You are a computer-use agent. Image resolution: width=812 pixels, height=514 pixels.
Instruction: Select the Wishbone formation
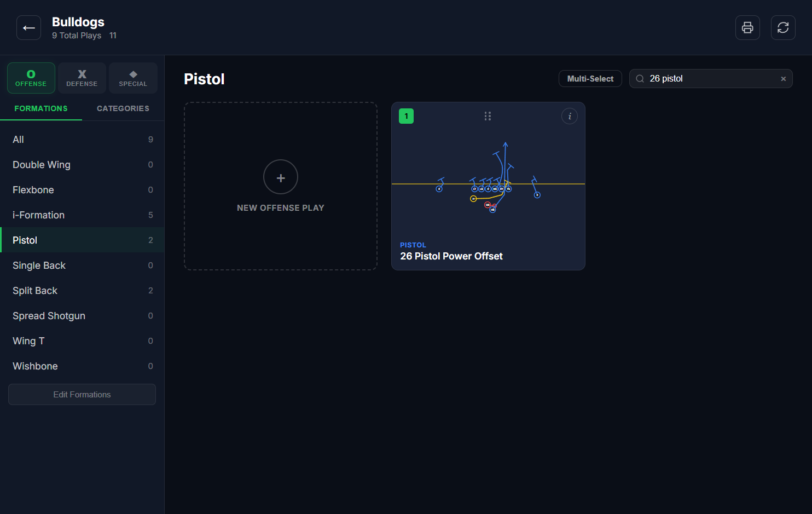pos(82,366)
